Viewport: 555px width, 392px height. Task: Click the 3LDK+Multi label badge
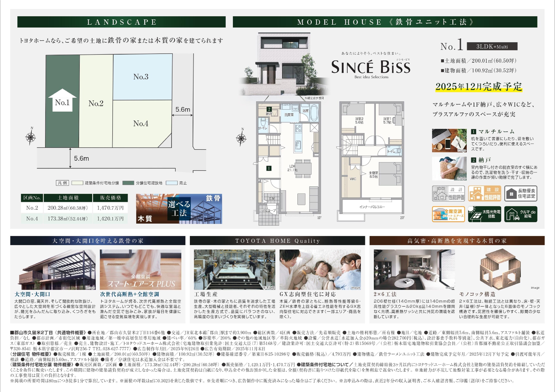tap(492, 46)
